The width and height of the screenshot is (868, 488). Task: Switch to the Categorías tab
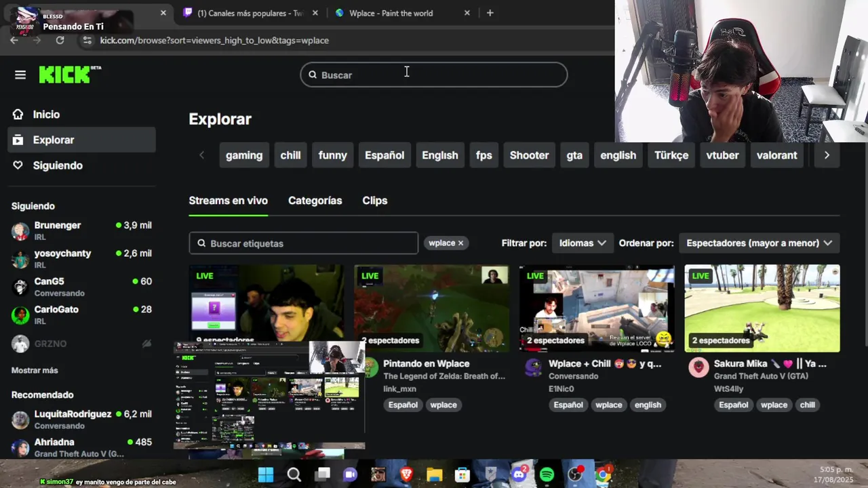(315, 201)
